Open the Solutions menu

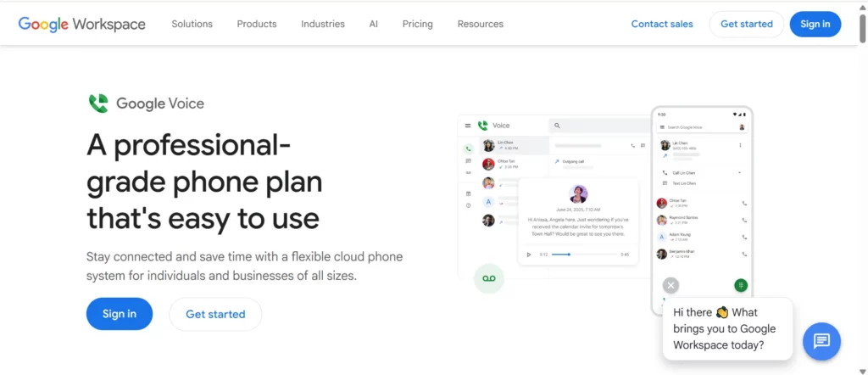pos(192,24)
